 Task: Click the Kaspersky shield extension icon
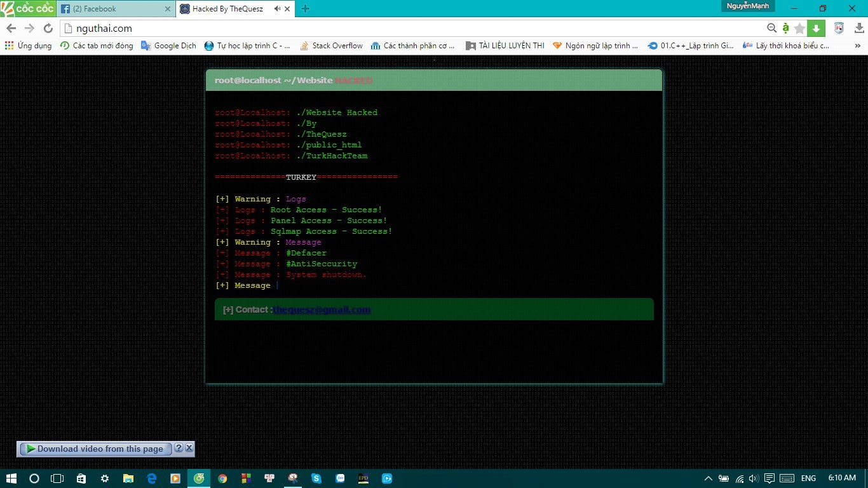pos(839,28)
